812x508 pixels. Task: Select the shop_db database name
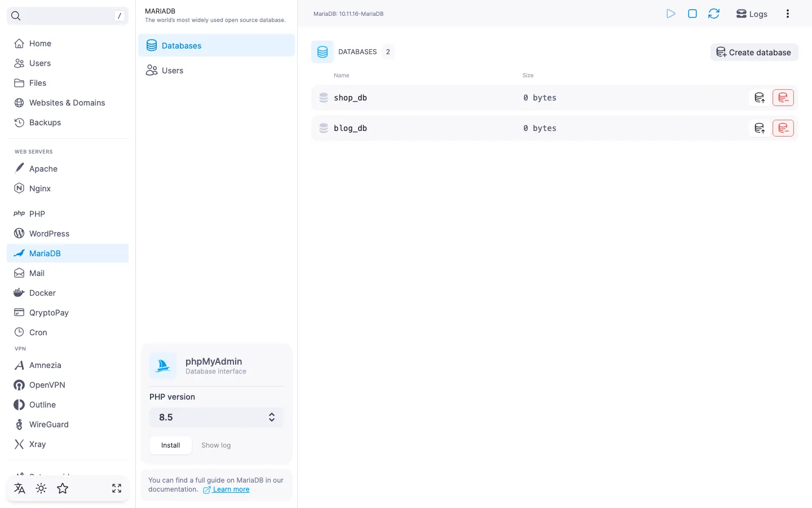pos(350,98)
